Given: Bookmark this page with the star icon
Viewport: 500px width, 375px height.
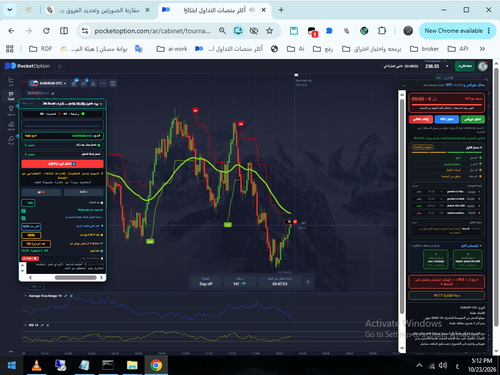Looking at the screenshot, I should coord(269,31).
